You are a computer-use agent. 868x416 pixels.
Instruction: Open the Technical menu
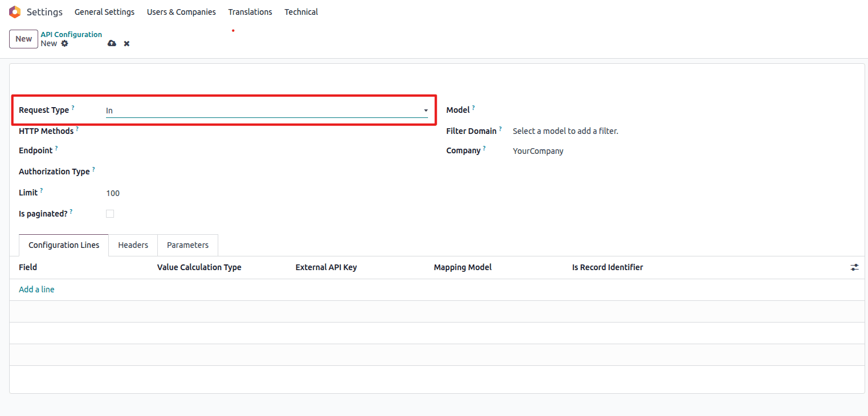(301, 12)
